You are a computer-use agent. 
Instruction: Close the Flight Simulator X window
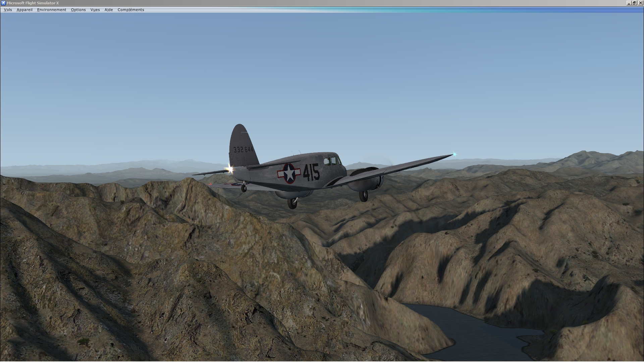(640, 3)
